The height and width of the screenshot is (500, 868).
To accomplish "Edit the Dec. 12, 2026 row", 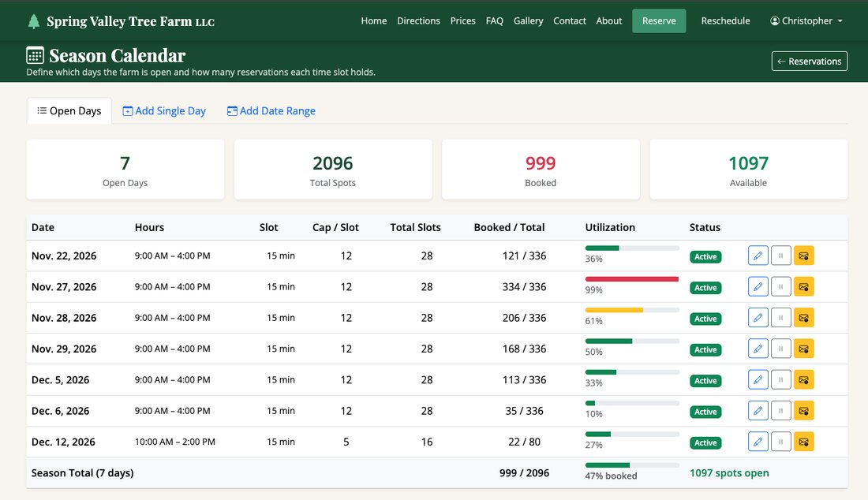I will 758,442.
